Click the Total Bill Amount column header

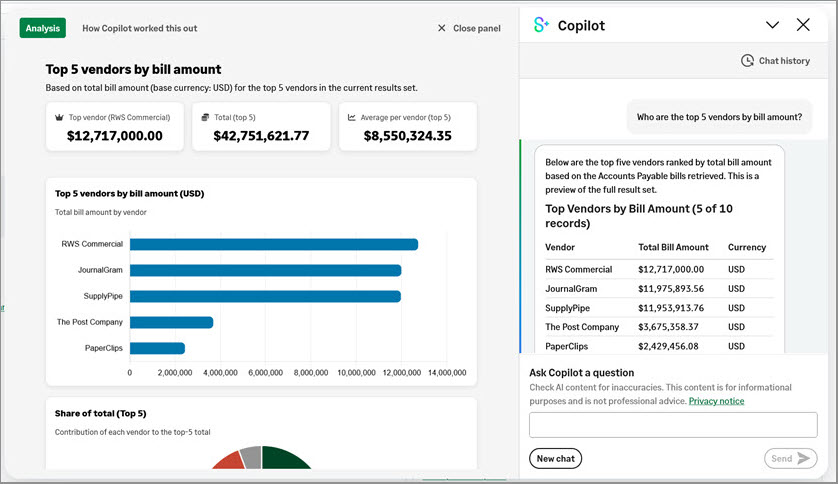[673, 247]
